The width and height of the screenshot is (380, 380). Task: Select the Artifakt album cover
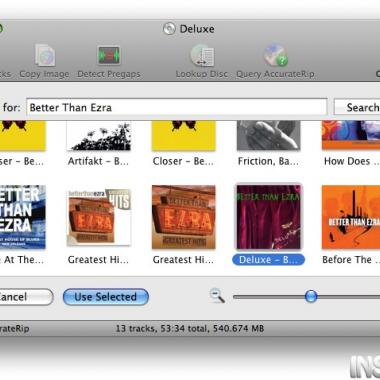[99, 136]
